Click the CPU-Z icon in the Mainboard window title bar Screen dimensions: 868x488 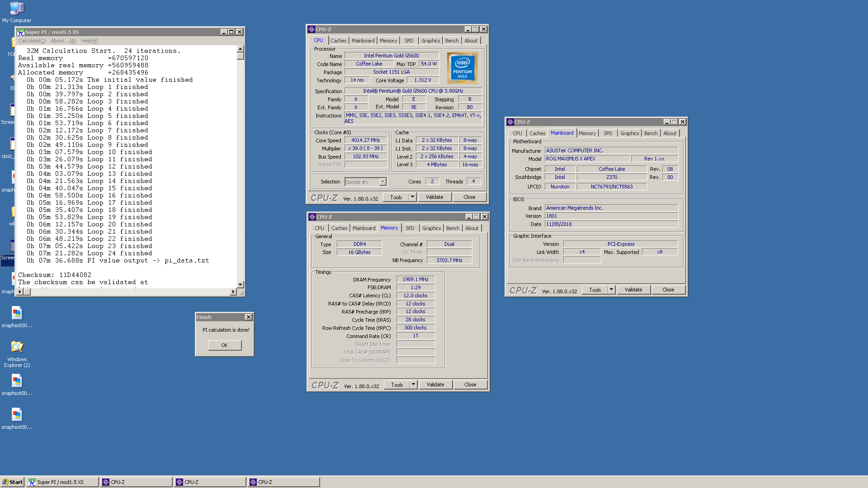coord(510,122)
